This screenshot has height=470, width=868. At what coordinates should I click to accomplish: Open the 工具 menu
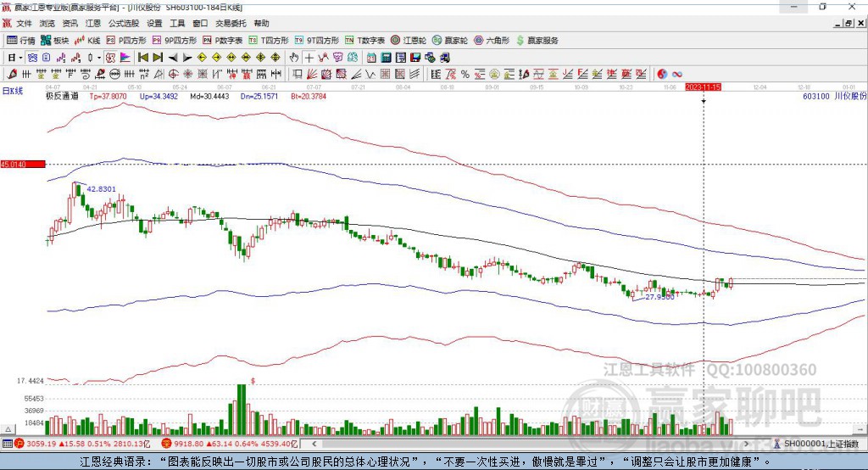pyautogui.click(x=177, y=23)
